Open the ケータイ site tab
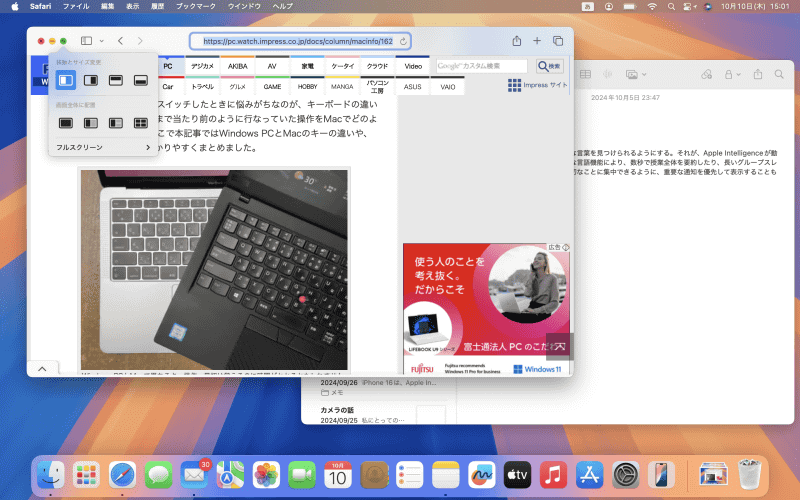The image size is (800, 500). point(342,66)
